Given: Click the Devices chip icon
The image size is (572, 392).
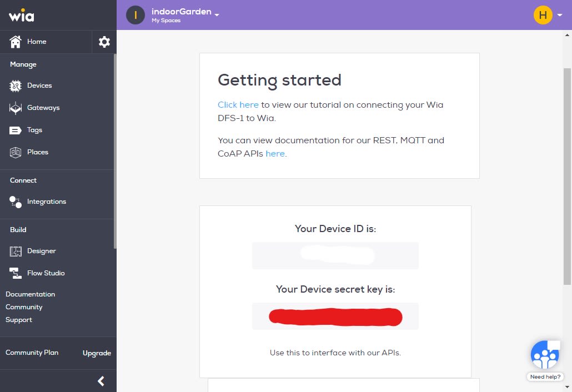Looking at the screenshot, I should (x=16, y=86).
